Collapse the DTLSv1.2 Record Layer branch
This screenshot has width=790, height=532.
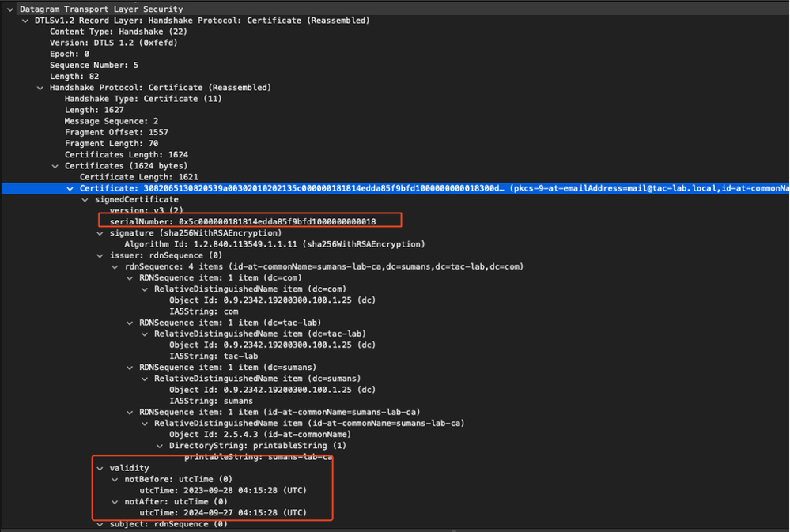tap(25, 20)
